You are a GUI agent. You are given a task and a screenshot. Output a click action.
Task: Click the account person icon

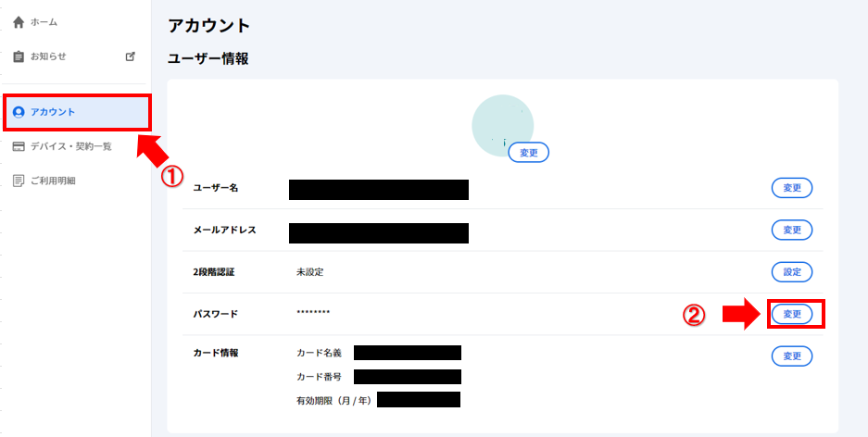coord(19,112)
